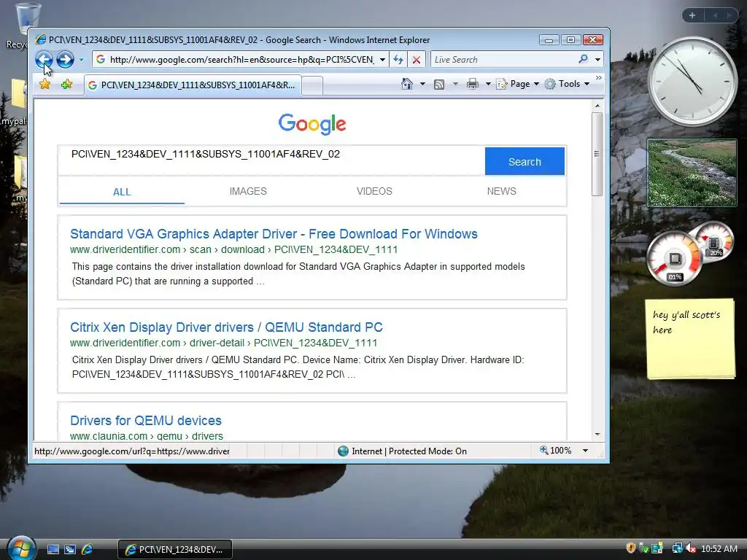Go back with the IE Back arrow
This screenshot has width=747, height=560.
pos(44,60)
